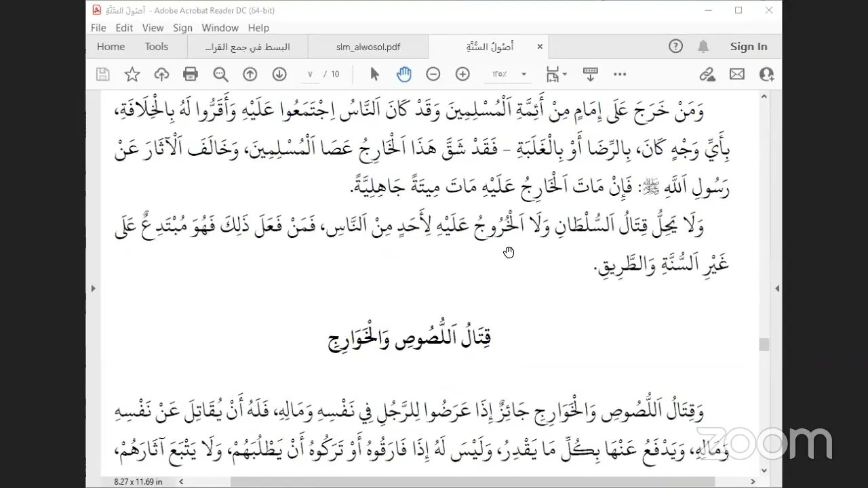Image resolution: width=868 pixels, height=488 pixels.
Task: Click the total page count 10
Action: coord(335,75)
